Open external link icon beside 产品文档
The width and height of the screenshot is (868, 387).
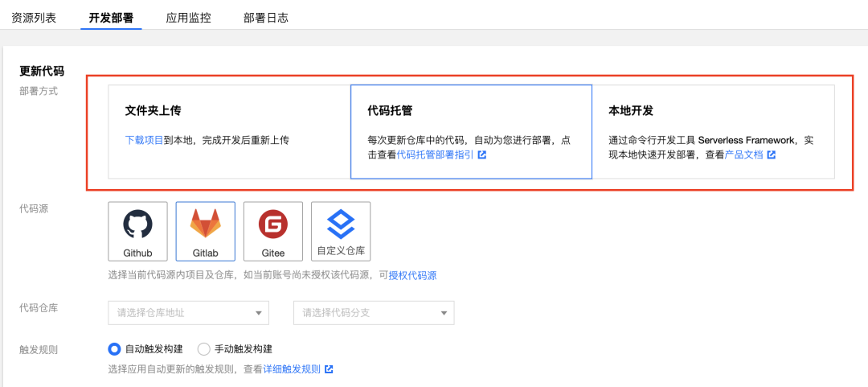coord(771,155)
